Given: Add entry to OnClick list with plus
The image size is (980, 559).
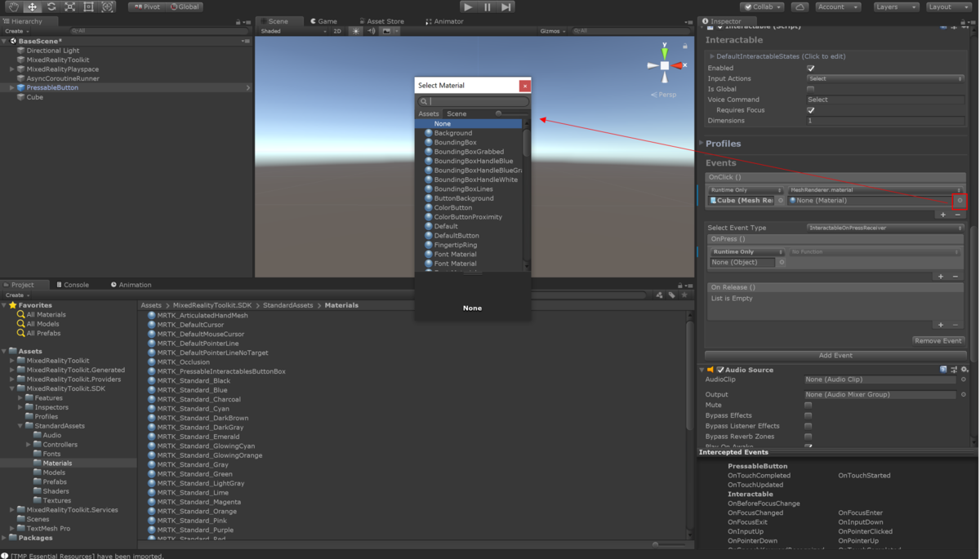Looking at the screenshot, I should pos(942,215).
